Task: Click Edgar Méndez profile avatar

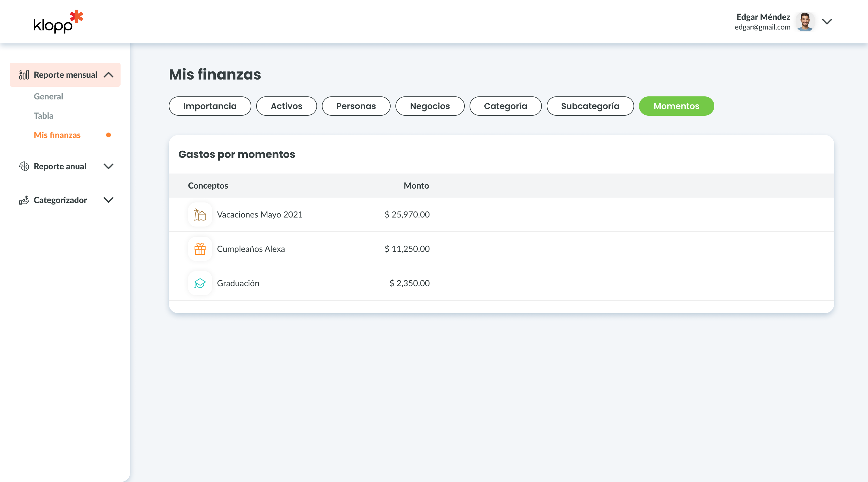Action: 805,22
